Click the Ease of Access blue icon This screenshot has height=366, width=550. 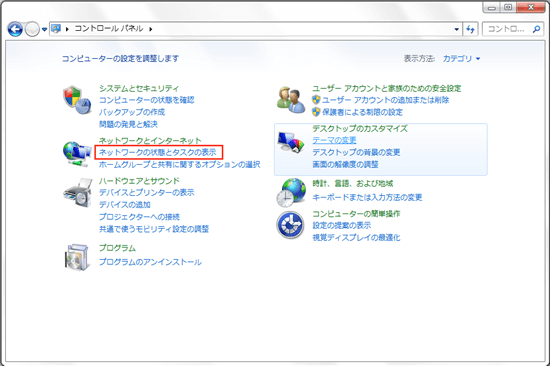290,225
